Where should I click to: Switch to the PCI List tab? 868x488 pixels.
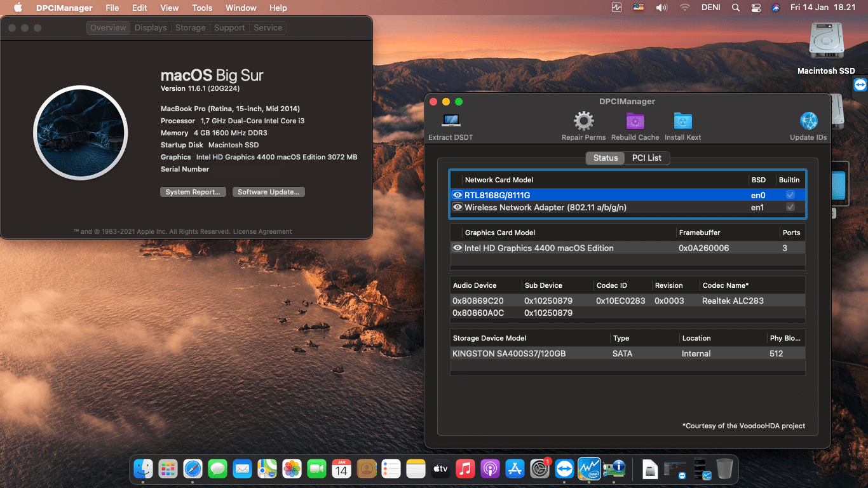[647, 158]
